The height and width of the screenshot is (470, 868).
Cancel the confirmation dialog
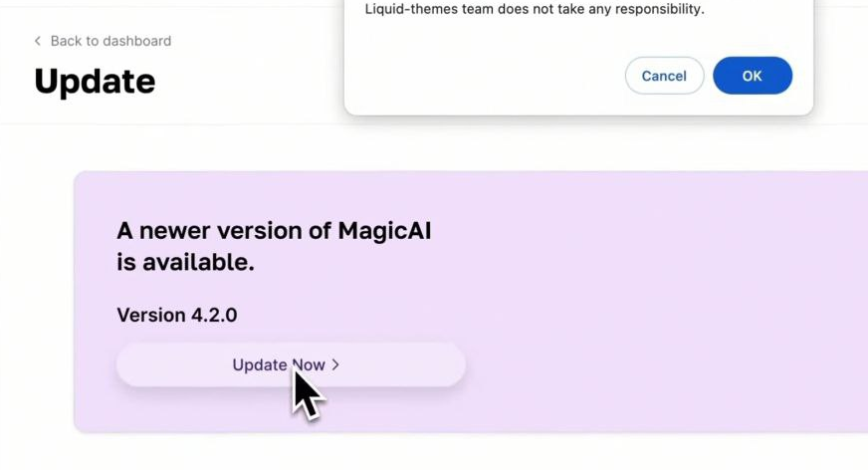664,76
